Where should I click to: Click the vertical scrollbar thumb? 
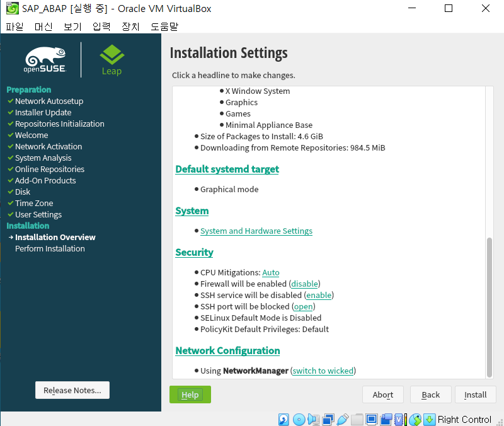point(490,307)
